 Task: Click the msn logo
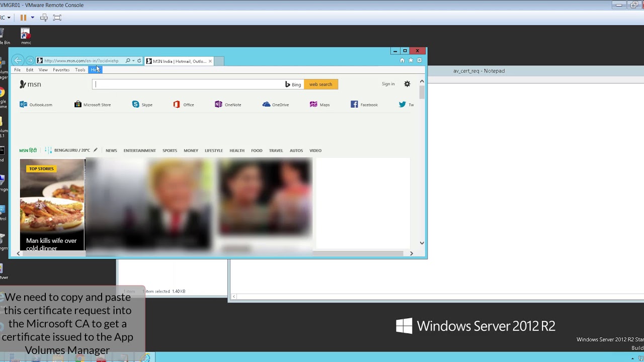(30, 84)
